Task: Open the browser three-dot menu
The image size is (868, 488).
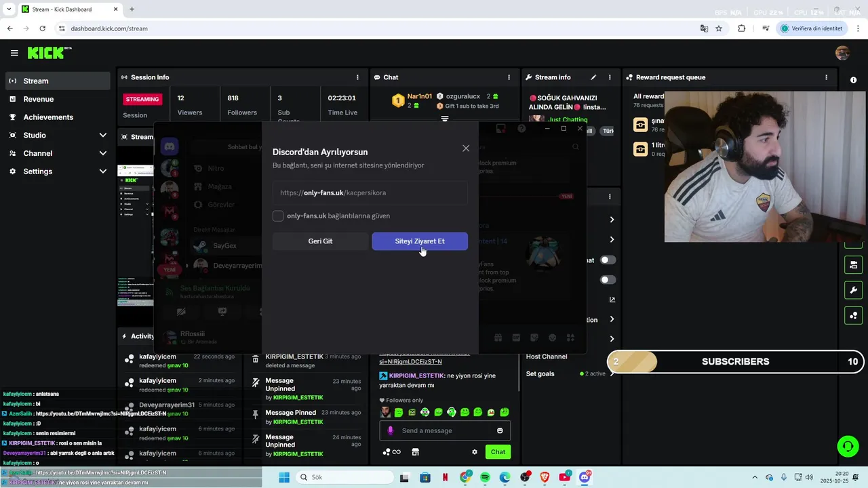Action: pyautogui.click(x=858, y=28)
